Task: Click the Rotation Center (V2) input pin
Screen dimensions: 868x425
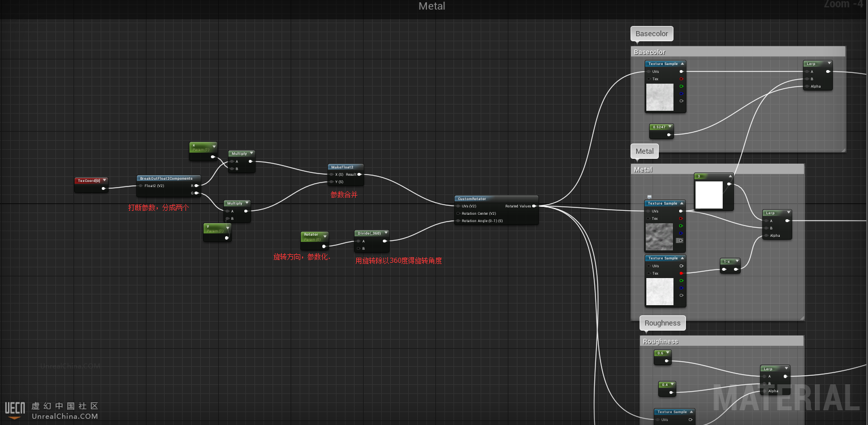Action: [x=458, y=214]
